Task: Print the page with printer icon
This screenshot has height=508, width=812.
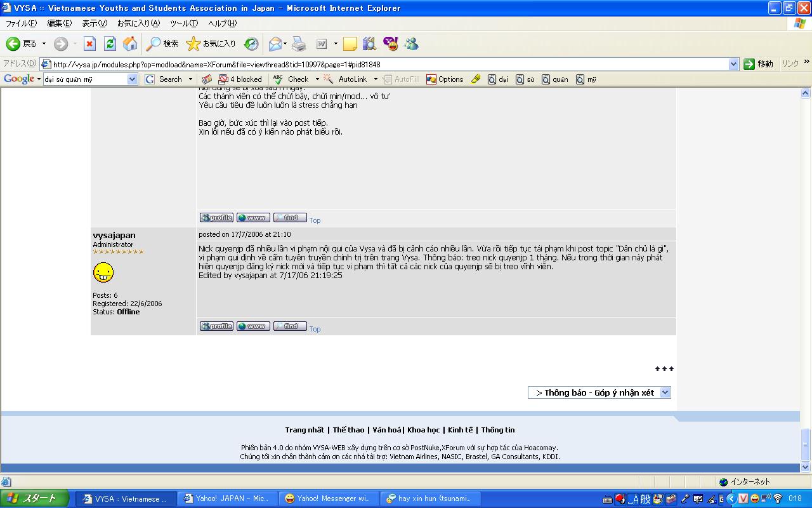Action: [299, 44]
